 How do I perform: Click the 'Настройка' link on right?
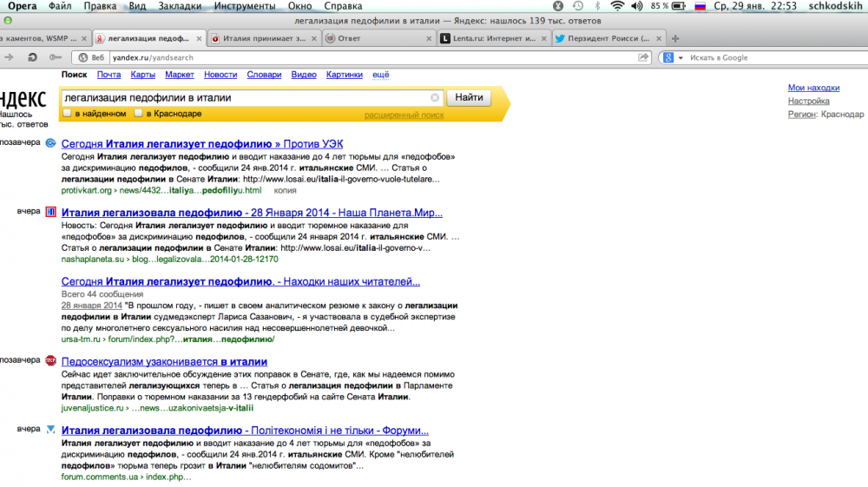(x=808, y=101)
